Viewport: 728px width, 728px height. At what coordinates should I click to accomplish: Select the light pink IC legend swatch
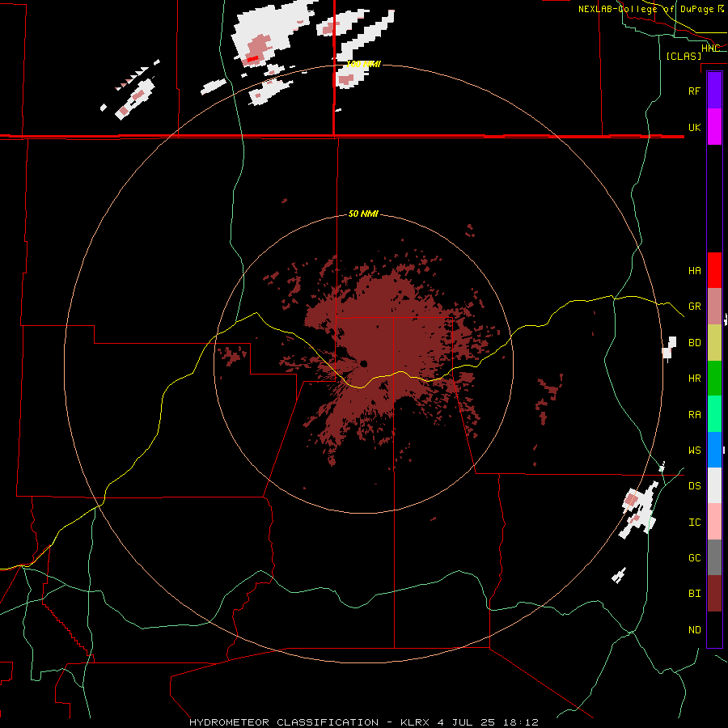tap(714, 522)
